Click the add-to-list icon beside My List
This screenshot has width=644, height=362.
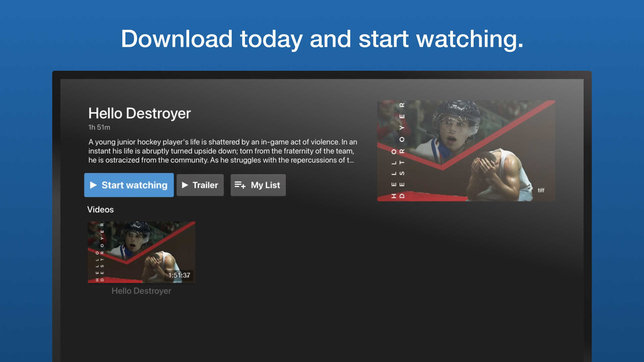click(240, 185)
